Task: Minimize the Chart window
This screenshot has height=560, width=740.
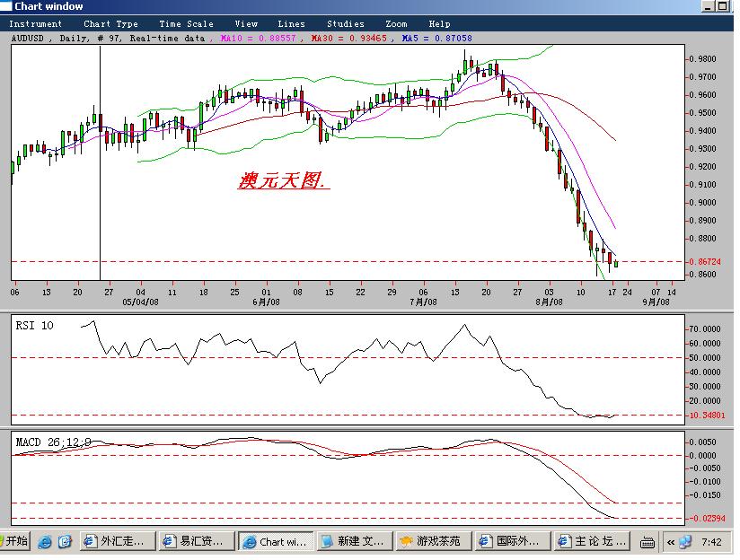Action: (x=708, y=6)
